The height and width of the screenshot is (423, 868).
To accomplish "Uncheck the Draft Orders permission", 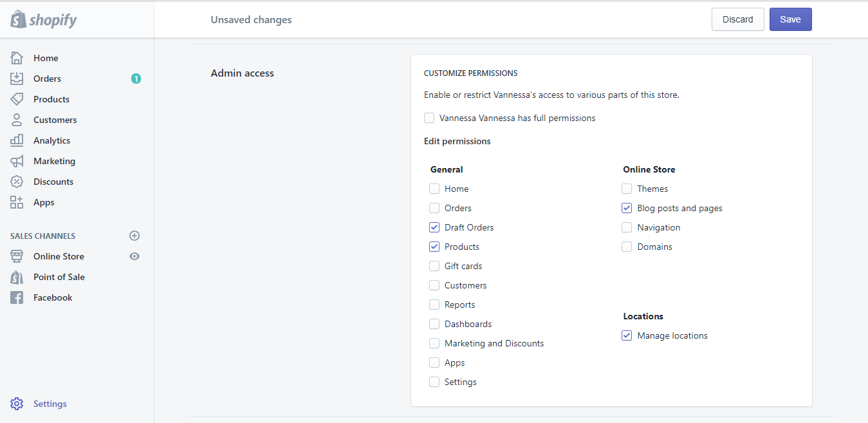I will [434, 227].
